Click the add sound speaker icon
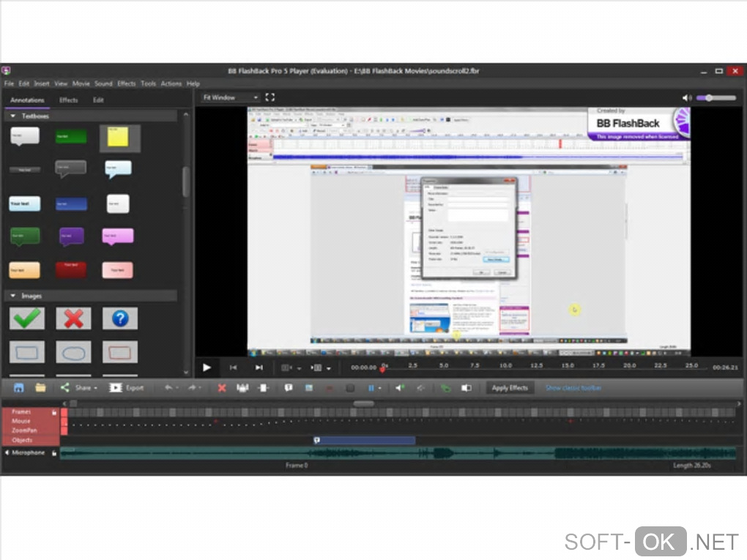This screenshot has height=560, width=747. click(400, 388)
